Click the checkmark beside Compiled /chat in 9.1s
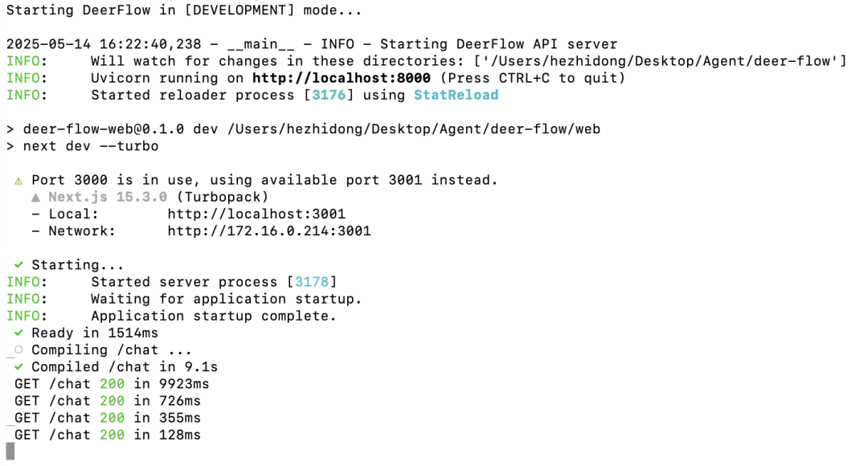The height and width of the screenshot is (466, 868). pos(18,366)
